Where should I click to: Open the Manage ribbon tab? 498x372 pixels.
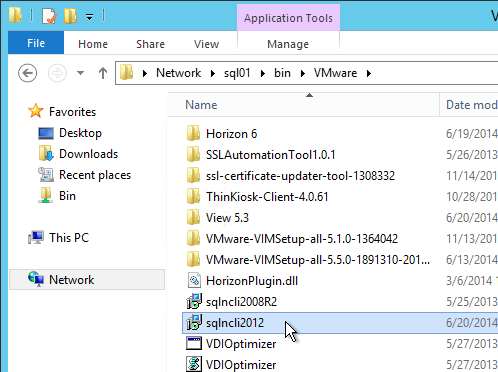pos(288,44)
